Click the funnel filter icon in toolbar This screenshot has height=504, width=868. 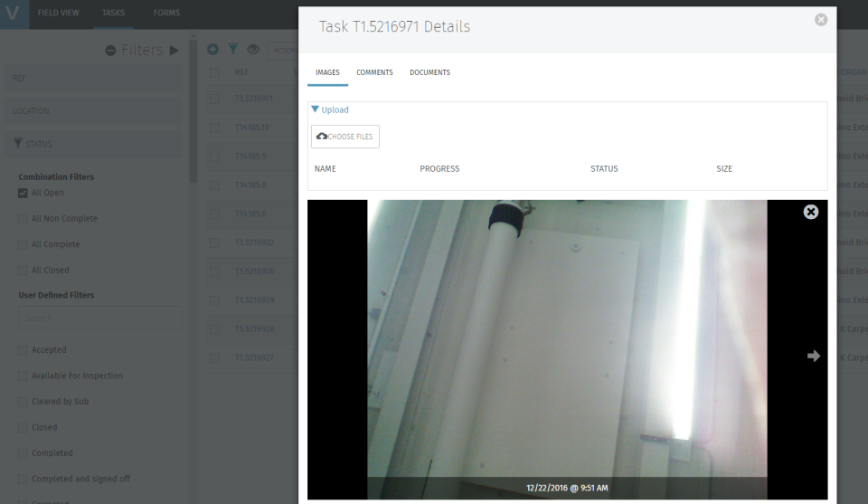pos(233,49)
